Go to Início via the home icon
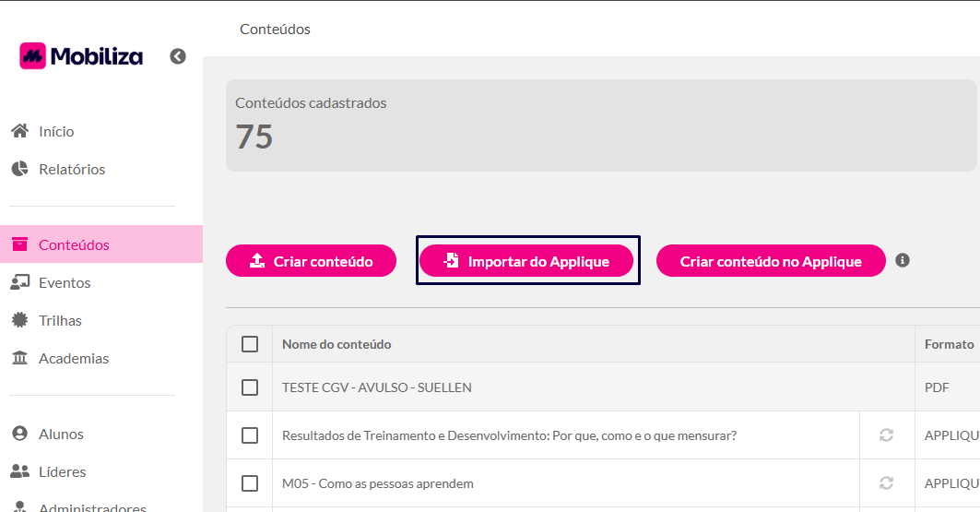Viewport: 980px width, 512px height. click(x=20, y=131)
